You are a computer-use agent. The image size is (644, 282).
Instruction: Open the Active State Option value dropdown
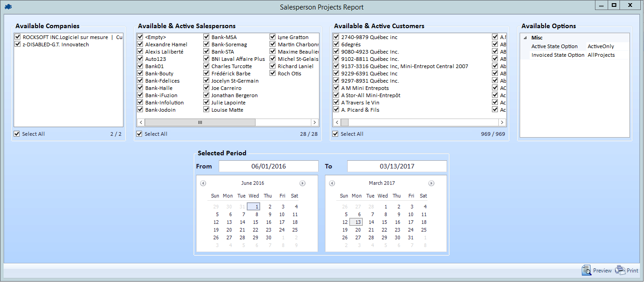[607, 46]
